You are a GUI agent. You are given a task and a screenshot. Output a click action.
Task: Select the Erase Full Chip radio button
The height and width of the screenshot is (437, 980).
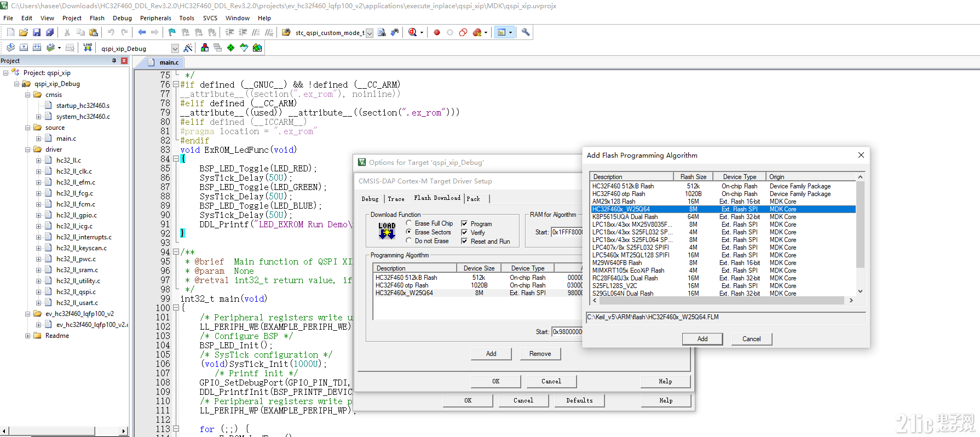(x=408, y=223)
